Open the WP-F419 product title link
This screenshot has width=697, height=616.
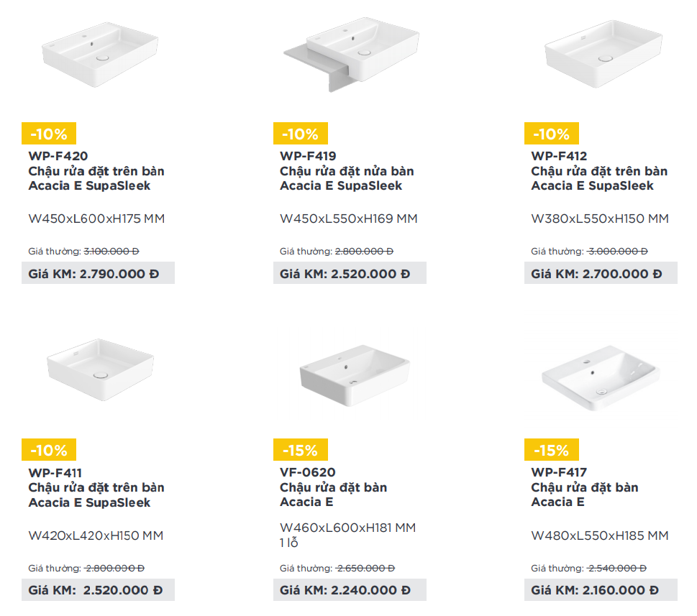click(x=347, y=171)
